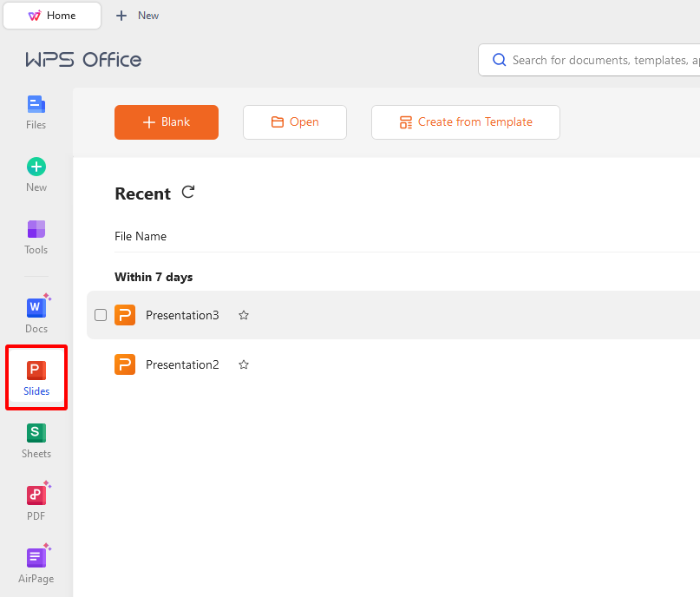
Task: Launch Docs from the sidebar
Action: (36, 314)
